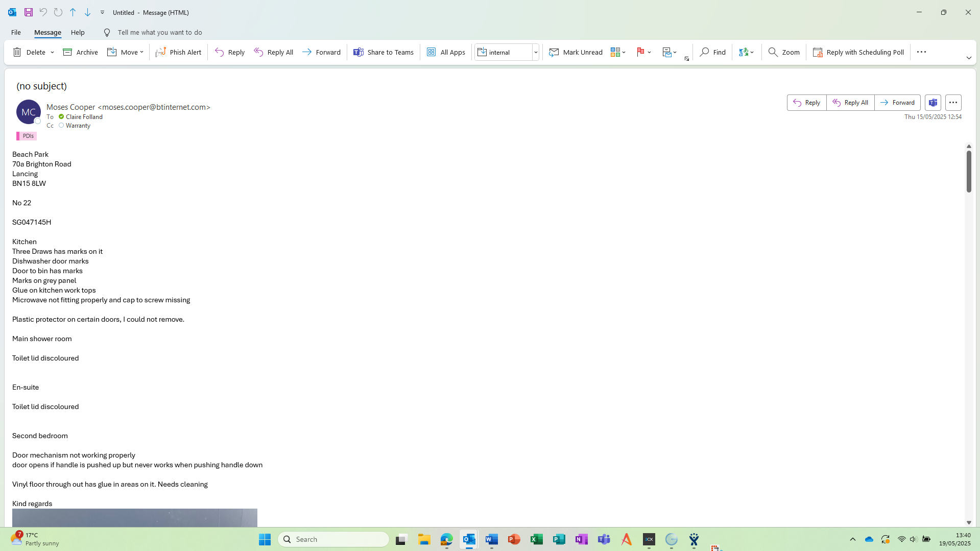Open the internal quick steps dropdown arrow
This screenshot has height=551, width=980.
pyautogui.click(x=536, y=52)
